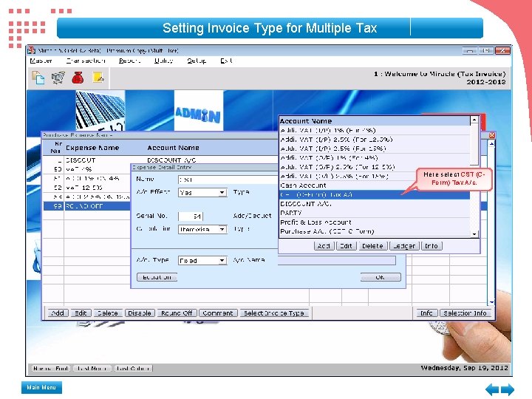The width and height of the screenshot is (532, 399).
Task: Select PARTY in account list
Action: pos(374,213)
